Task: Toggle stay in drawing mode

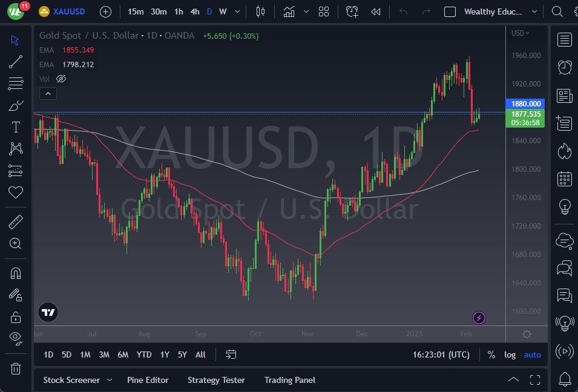Action: click(15, 295)
